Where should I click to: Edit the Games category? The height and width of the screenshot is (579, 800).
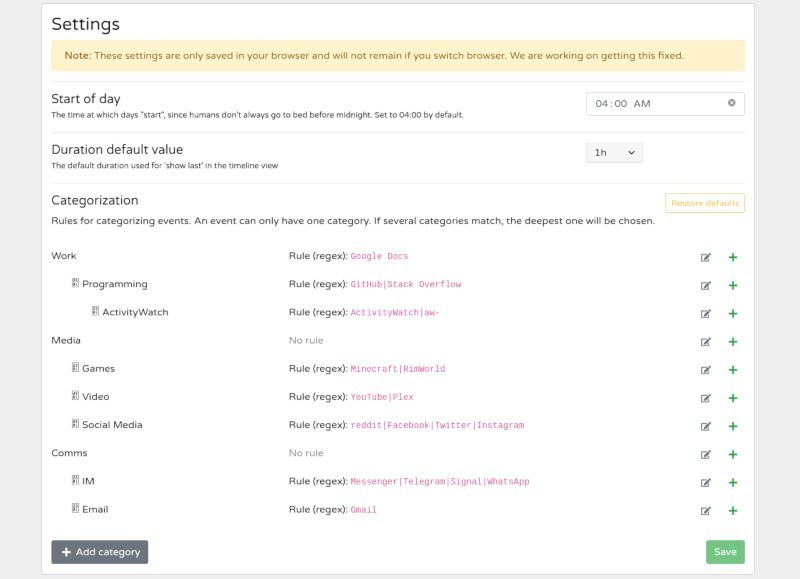[x=706, y=369]
